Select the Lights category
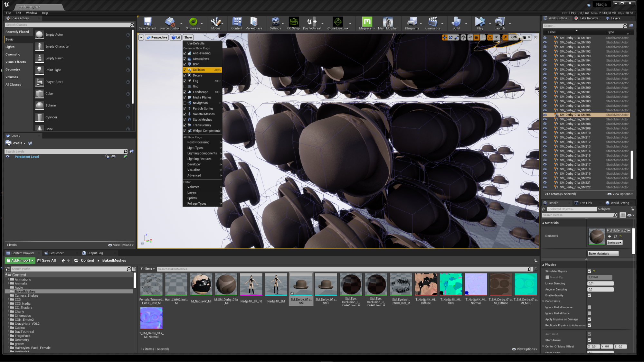 pos(10,47)
